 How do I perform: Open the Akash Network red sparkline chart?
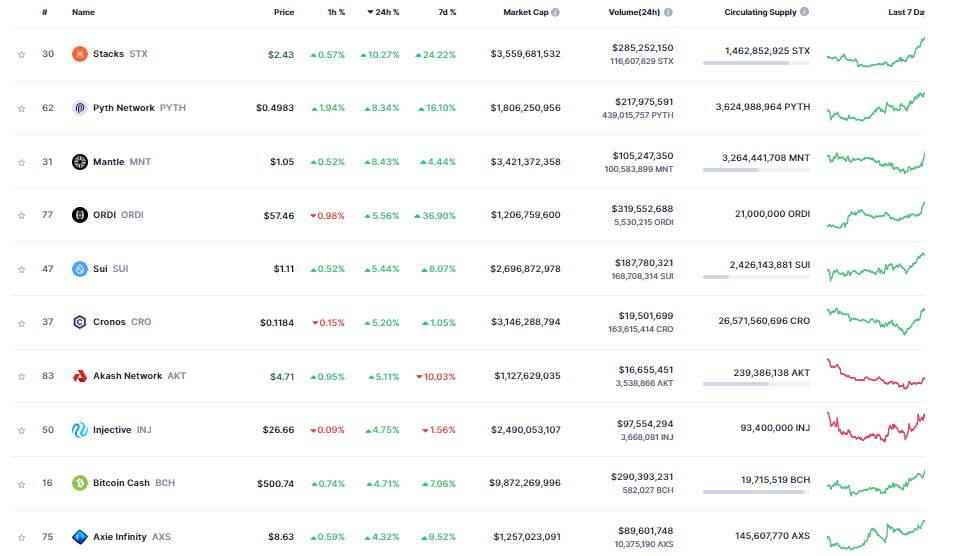click(876, 374)
